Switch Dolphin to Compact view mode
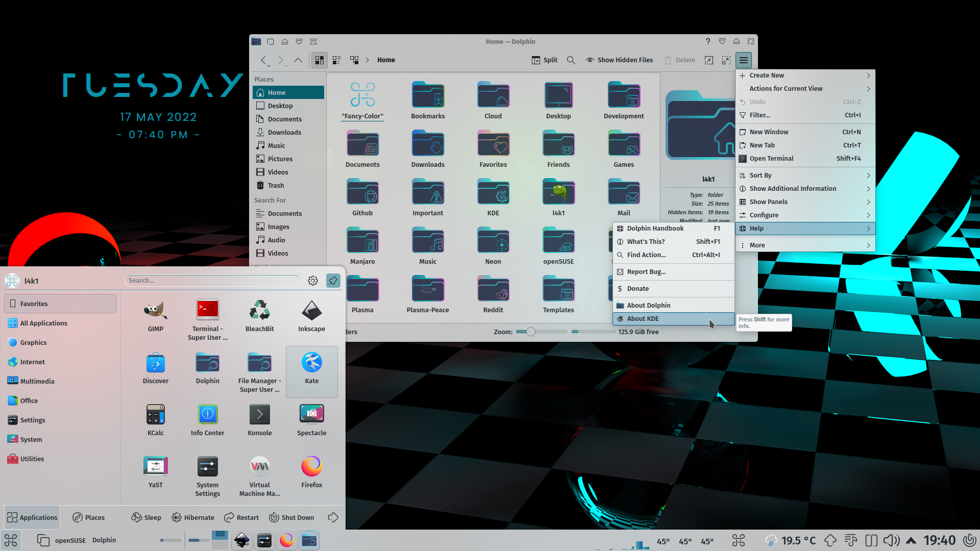The height and width of the screenshot is (551, 980). [x=337, y=60]
